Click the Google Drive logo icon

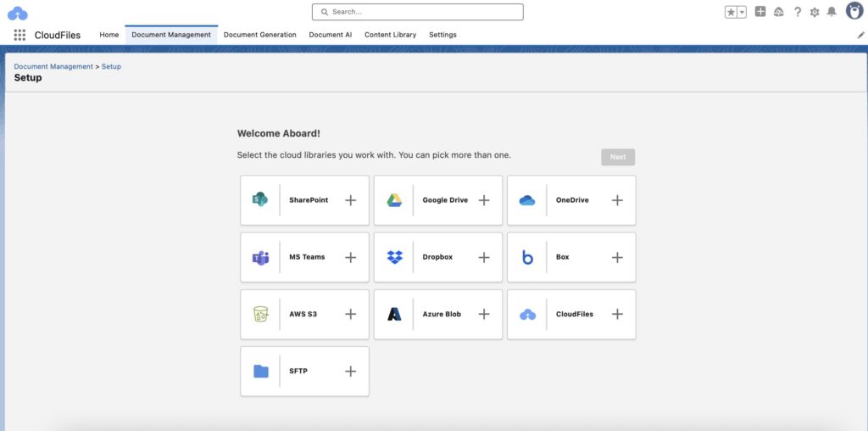393,200
